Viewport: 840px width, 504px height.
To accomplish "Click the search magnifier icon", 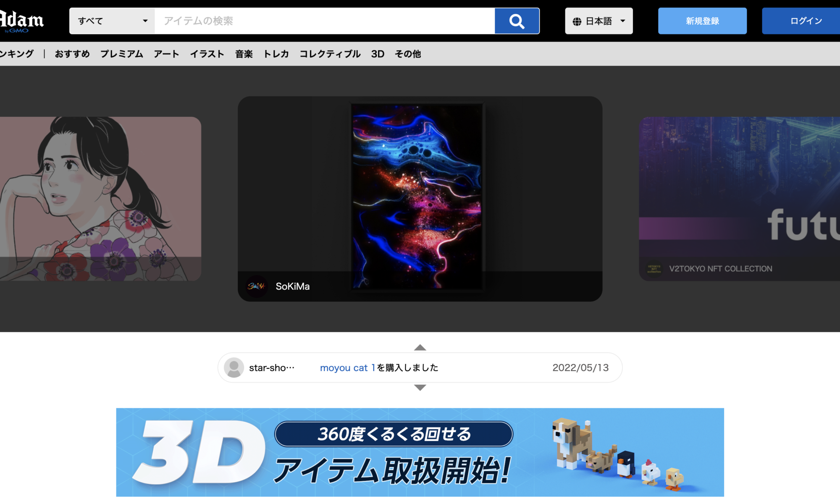I will pyautogui.click(x=516, y=21).
